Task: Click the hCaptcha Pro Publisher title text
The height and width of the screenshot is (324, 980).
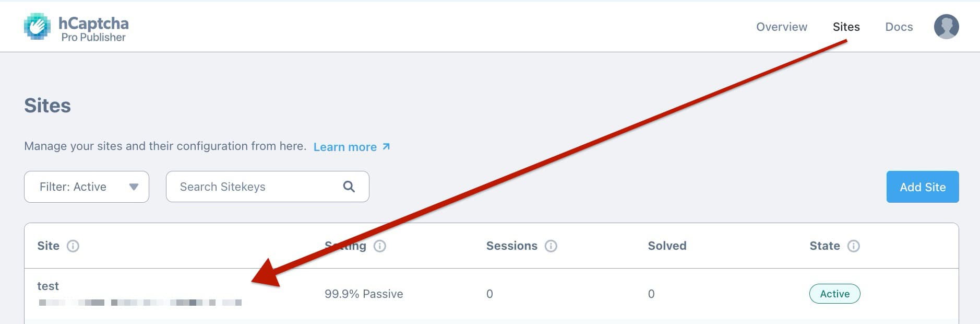Action: pyautogui.click(x=93, y=29)
